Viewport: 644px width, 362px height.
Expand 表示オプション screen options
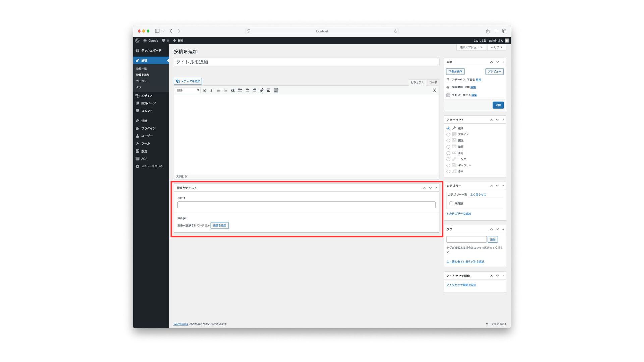click(471, 48)
